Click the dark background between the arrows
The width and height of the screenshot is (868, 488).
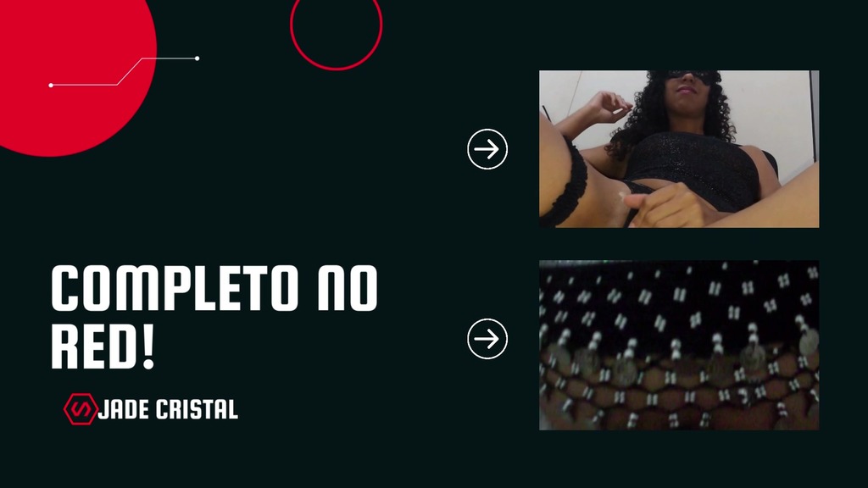coord(487,244)
